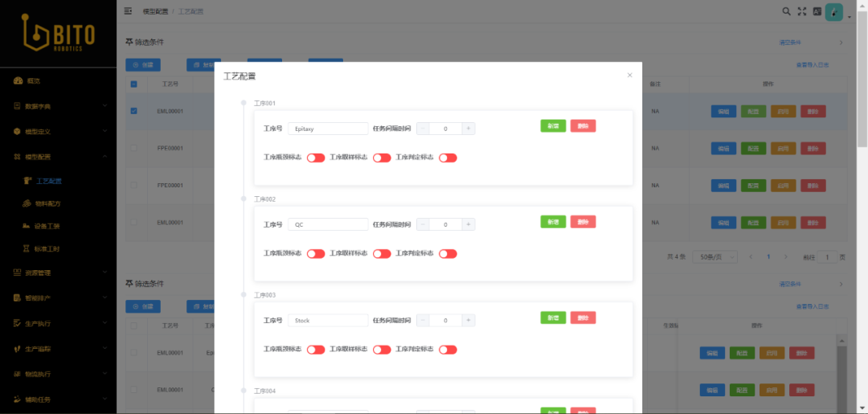Image resolution: width=868 pixels, height=414 pixels.
Task: Collapse sidebar using the hamburger icon
Action: click(128, 11)
